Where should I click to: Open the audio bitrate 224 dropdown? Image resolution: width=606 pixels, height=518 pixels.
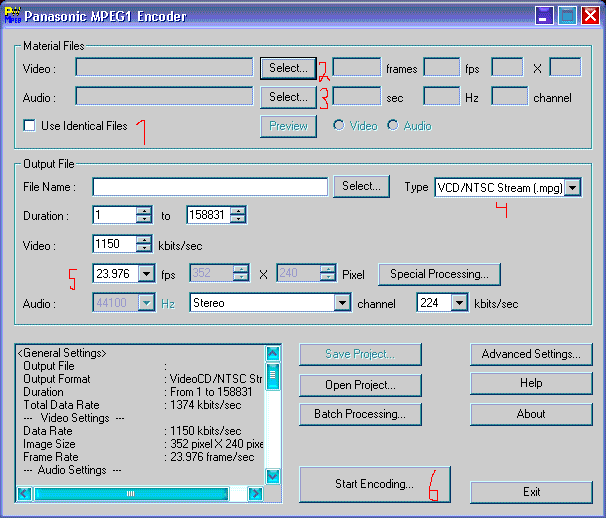point(460,303)
